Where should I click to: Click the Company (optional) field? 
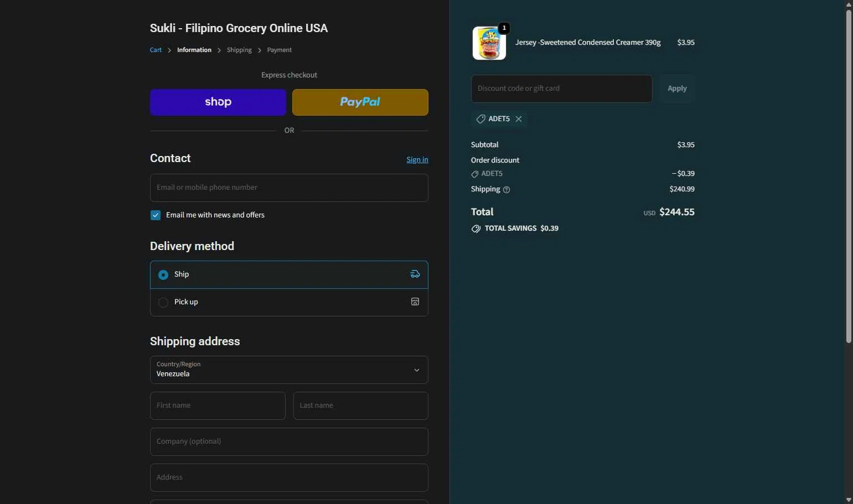(289, 441)
